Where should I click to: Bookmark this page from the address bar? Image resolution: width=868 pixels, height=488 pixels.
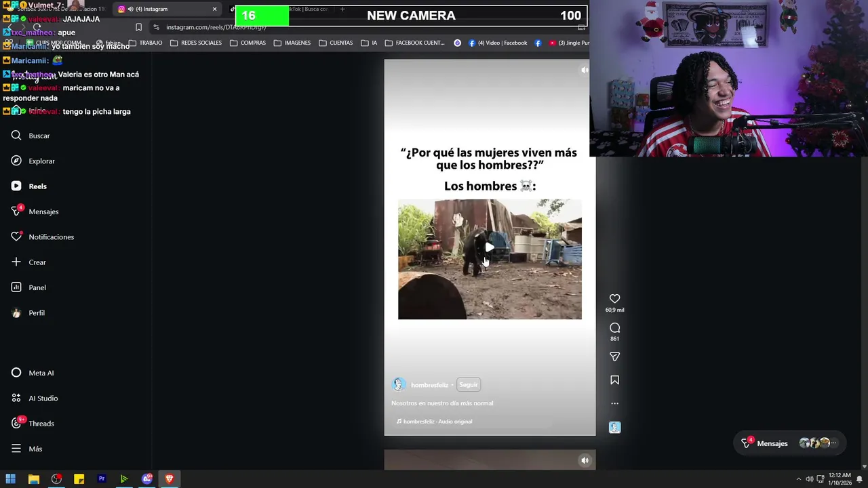pyautogui.click(x=138, y=27)
